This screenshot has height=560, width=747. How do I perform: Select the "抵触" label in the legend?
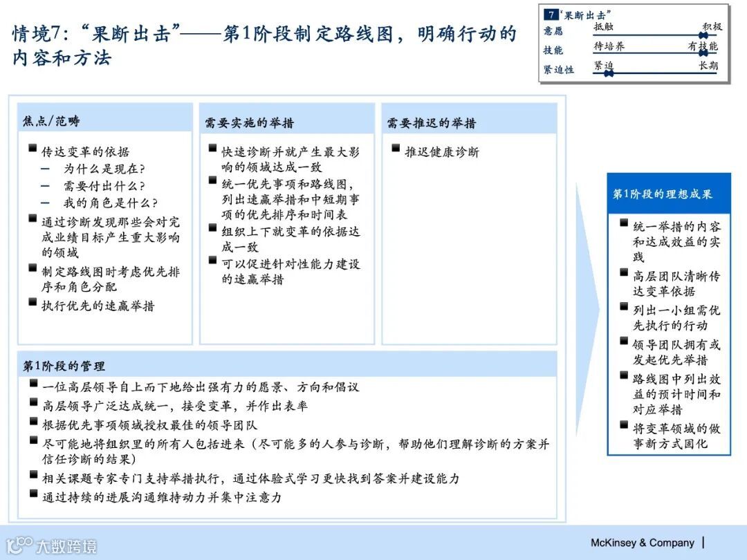[x=603, y=27]
